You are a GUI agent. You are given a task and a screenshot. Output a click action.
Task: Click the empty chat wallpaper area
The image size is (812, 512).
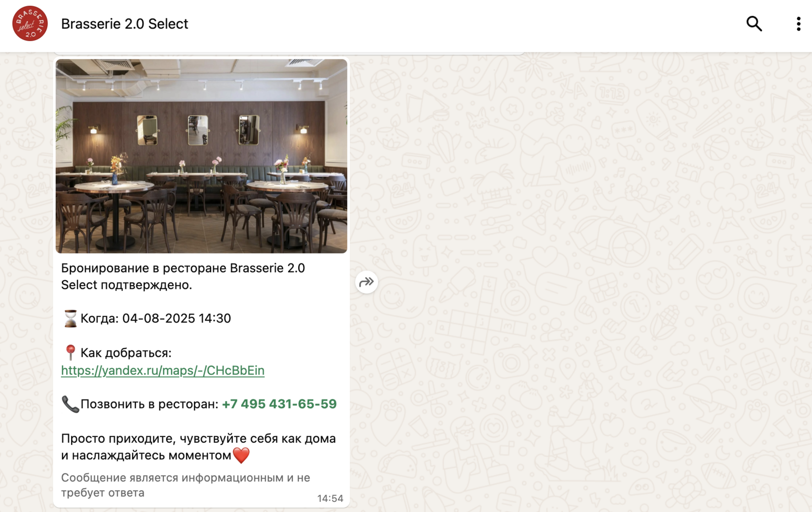point(580,280)
